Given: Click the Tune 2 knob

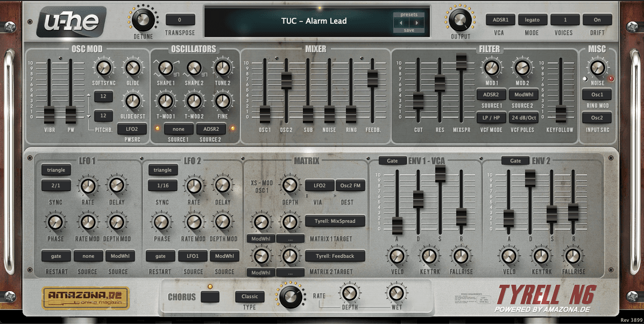Looking at the screenshot, I should point(223,68).
